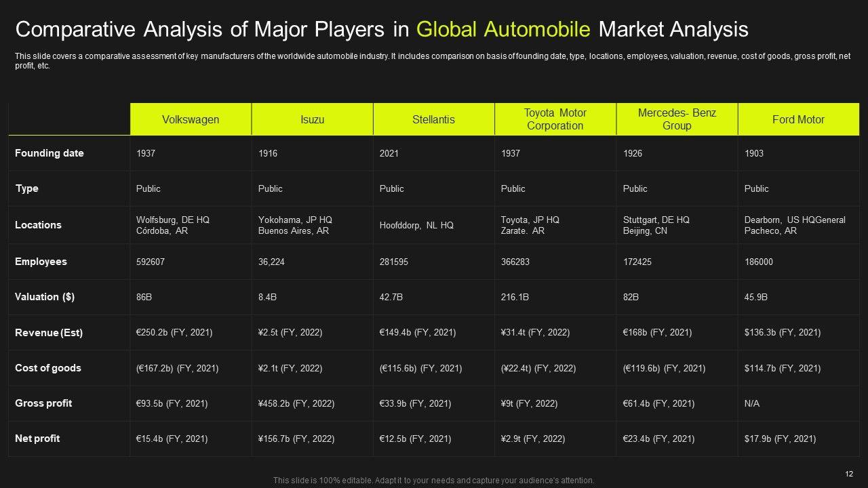
Task: Select the Revenue (Est) row label
Action: [x=49, y=333]
